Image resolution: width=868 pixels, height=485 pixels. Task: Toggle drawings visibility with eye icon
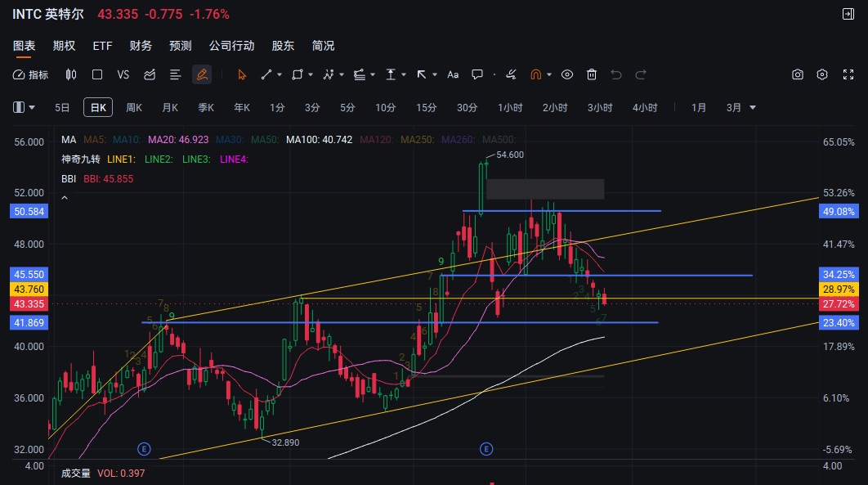(x=567, y=74)
